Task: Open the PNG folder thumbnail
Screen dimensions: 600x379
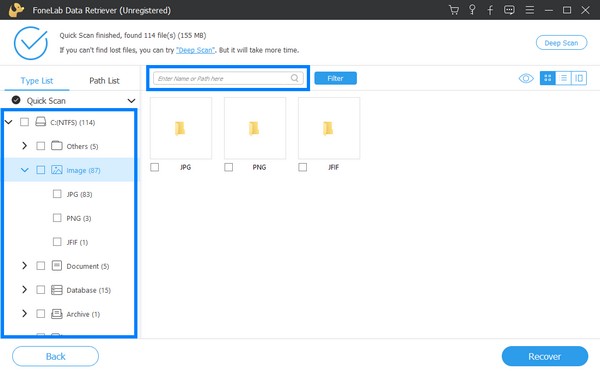Action: click(x=255, y=128)
